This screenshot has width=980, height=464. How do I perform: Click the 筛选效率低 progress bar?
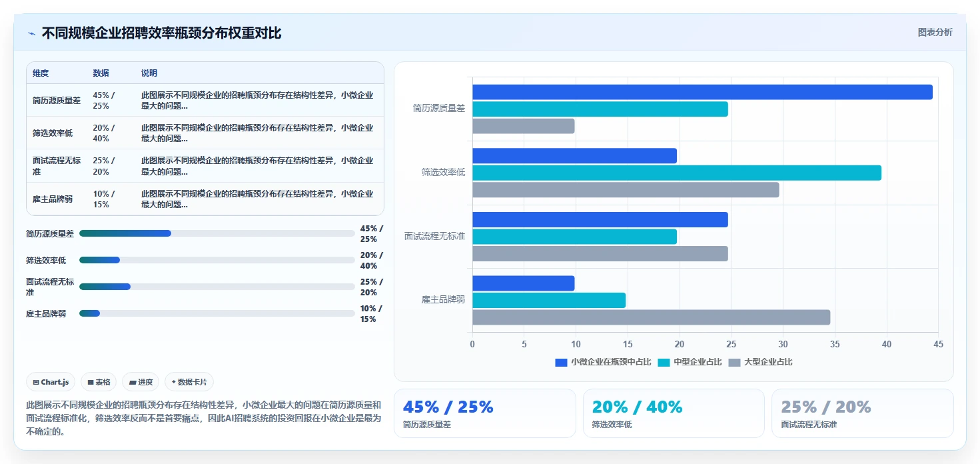[217, 260]
